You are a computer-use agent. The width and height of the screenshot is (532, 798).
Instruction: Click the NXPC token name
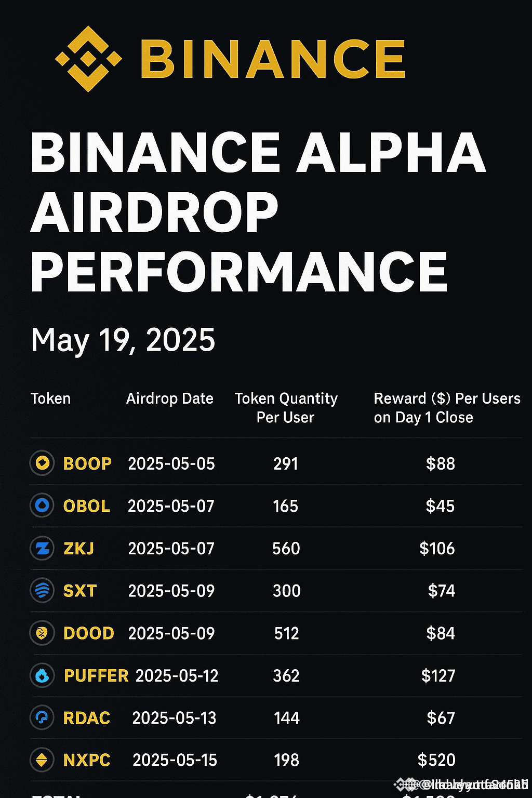pyautogui.click(x=87, y=760)
